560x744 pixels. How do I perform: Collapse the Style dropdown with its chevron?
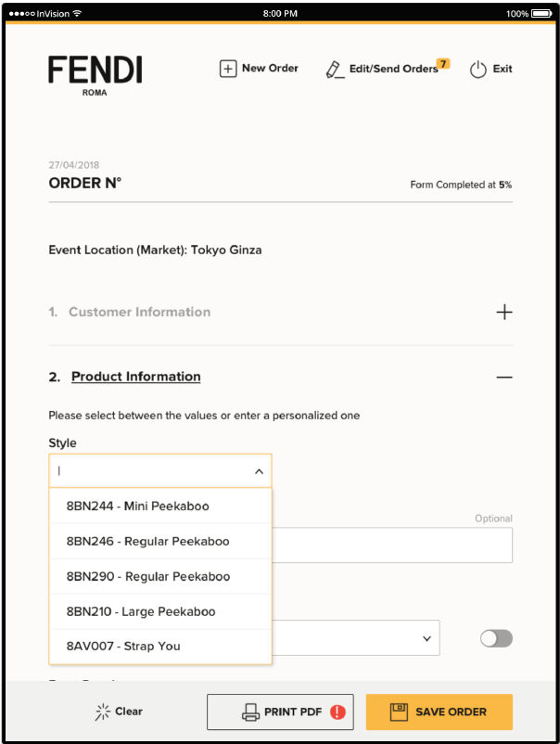coord(259,470)
